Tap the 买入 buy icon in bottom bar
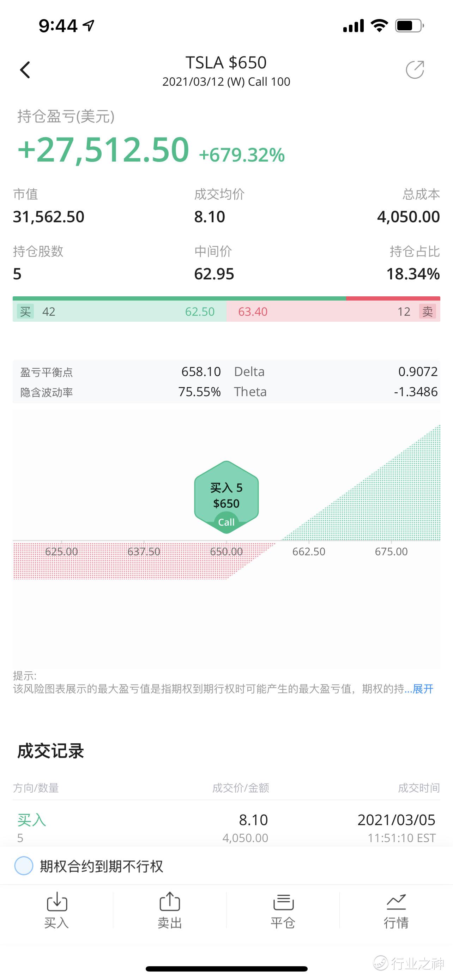Viewport: 453px width, 980px height. click(x=57, y=910)
